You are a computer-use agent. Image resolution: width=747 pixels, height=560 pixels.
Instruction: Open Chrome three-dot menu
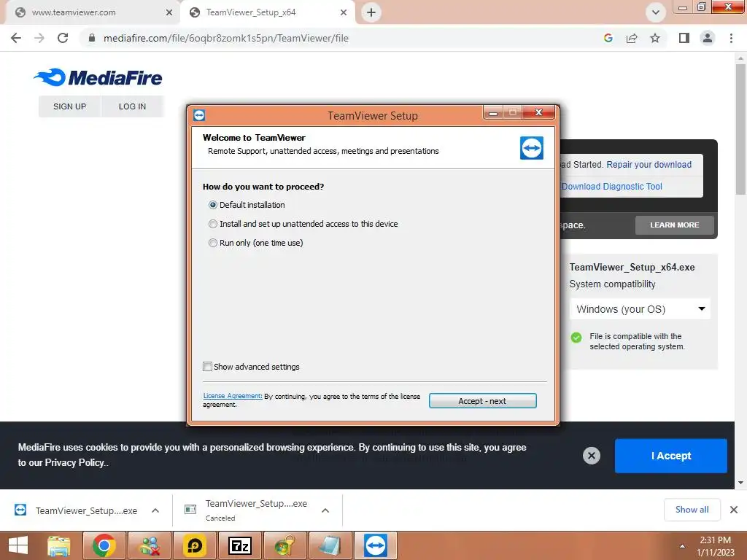pos(731,38)
